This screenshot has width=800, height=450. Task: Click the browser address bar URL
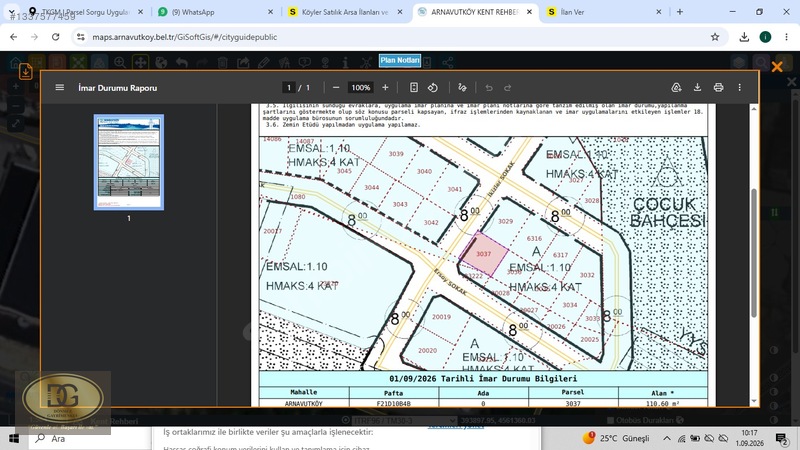coord(185,37)
